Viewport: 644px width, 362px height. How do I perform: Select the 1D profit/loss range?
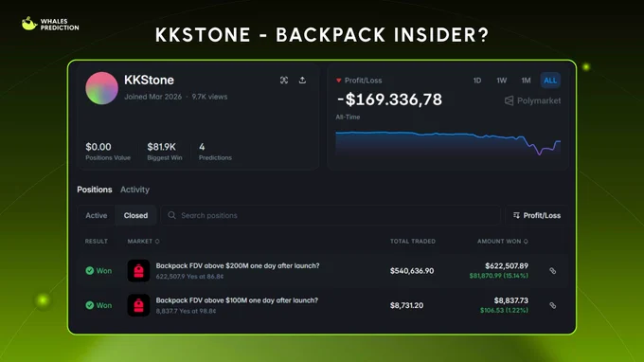click(476, 81)
